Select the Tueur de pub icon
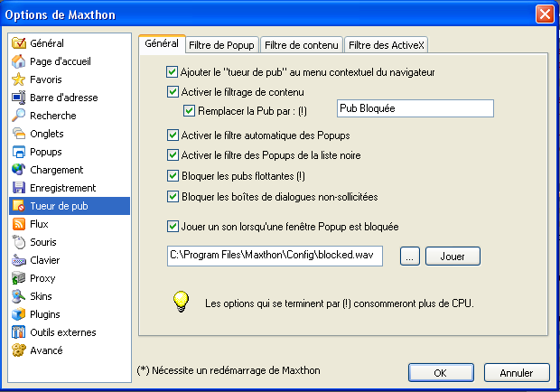560x392 pixels. point(19,206)
